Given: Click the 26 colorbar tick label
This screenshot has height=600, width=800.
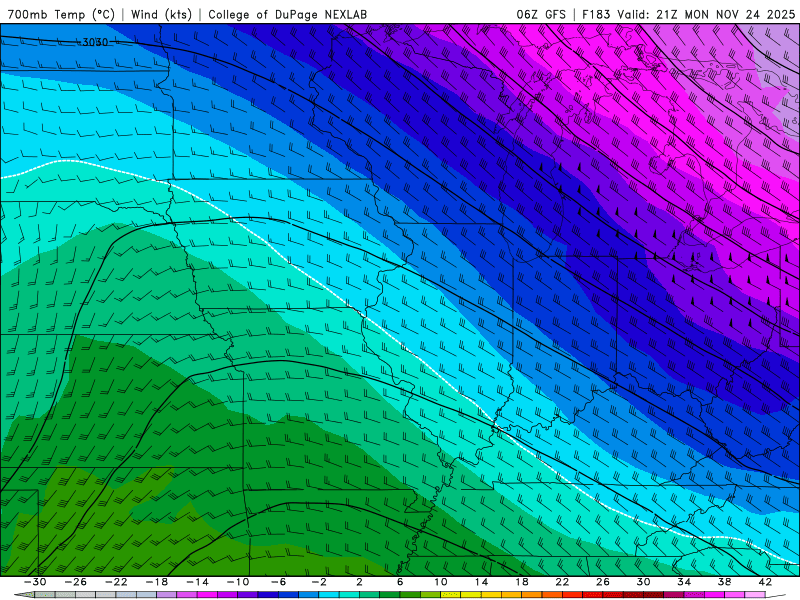Looking at the screenshot, I should point(603,582).
